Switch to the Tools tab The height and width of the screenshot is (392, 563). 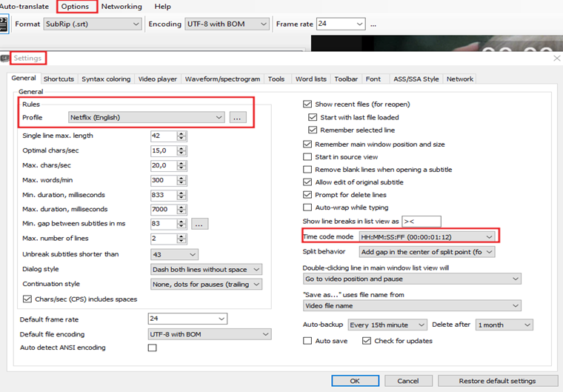click(x=276, y=79)
